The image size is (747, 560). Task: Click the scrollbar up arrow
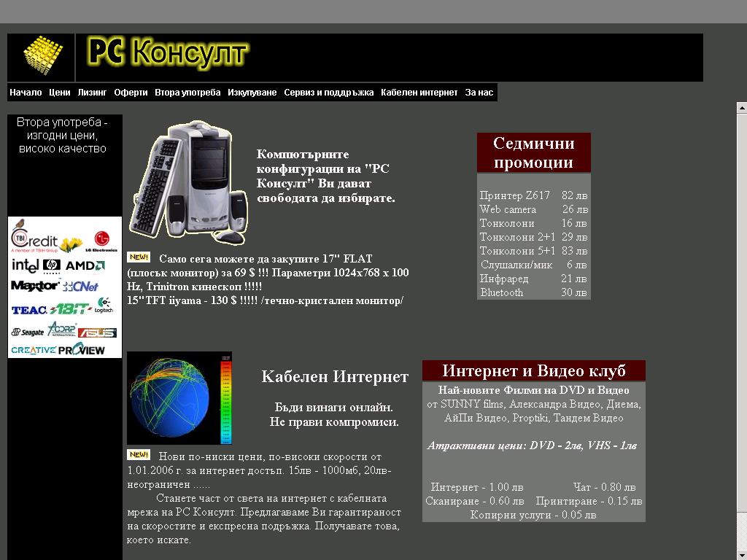(742, 108)
